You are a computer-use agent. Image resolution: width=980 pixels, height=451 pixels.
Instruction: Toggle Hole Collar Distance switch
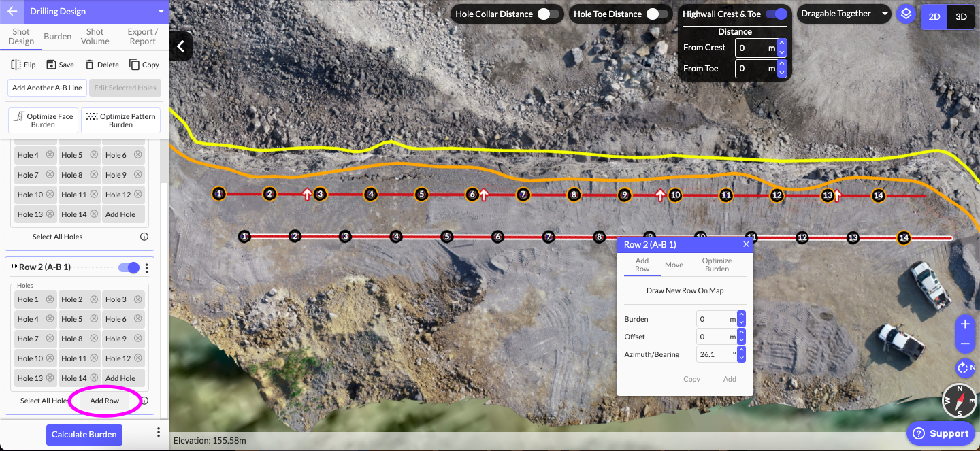[x=548, y=14]
